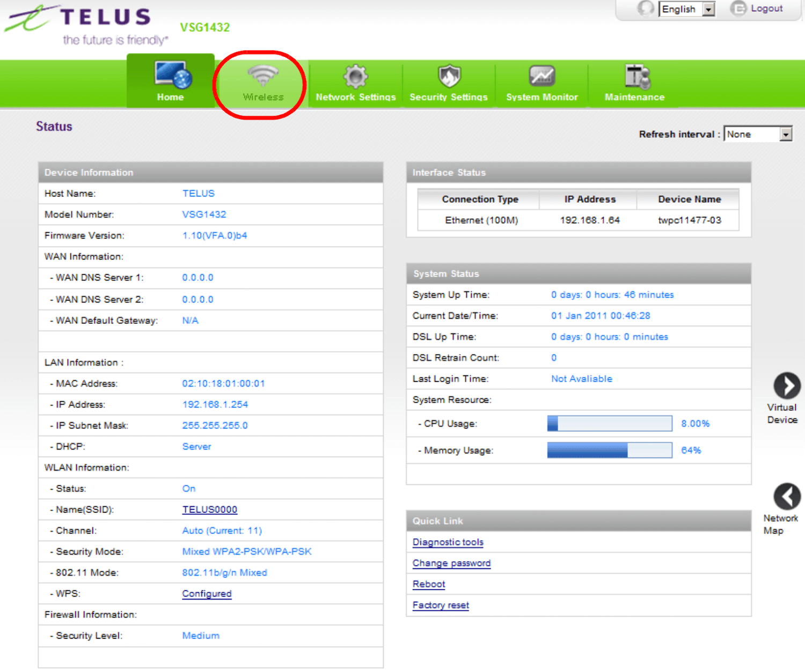Screen dimensions: 805x672
Task: Select subnet mask 255.255.255.0
Action: [x=215, y=425]
